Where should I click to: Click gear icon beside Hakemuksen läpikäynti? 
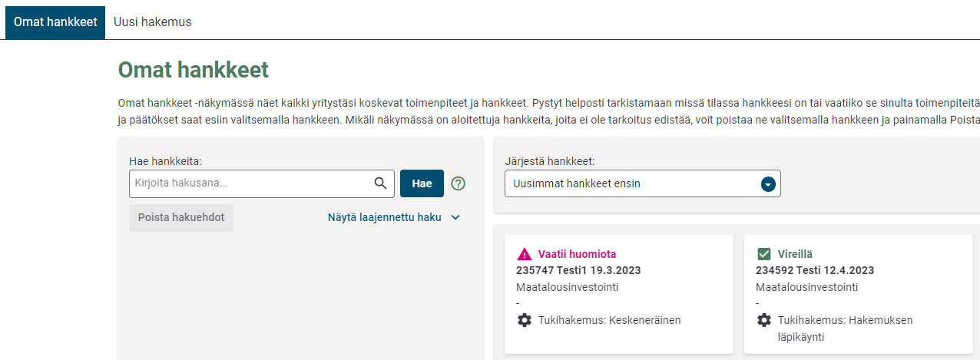click(764, 320)
